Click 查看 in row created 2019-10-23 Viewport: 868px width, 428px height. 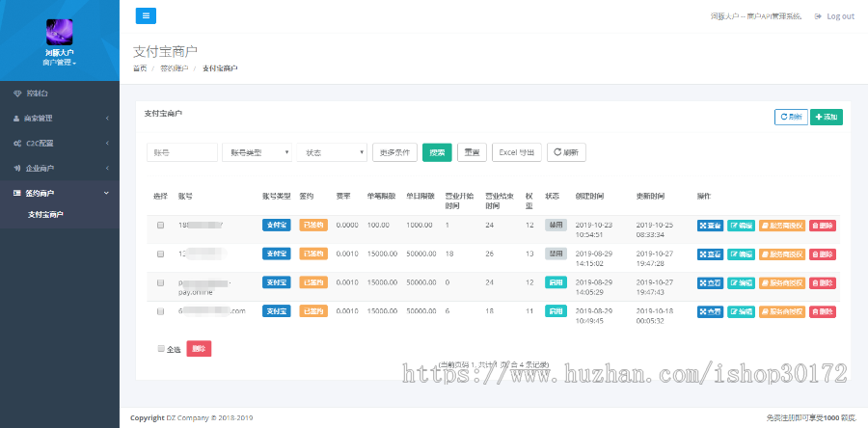click(x=710, y=226)
